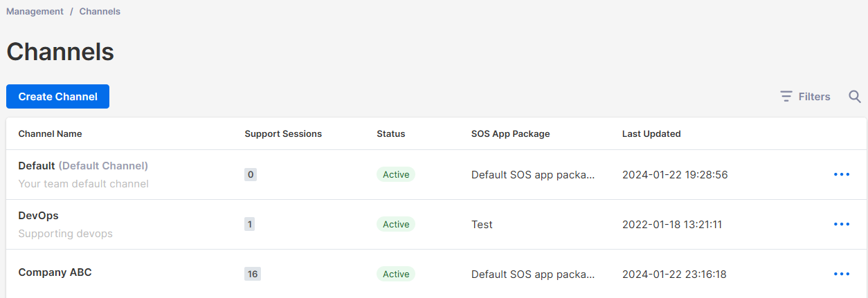
Task: Sort by Support Sessions column header
Action: pyautogui.click(x=283, y=133)
